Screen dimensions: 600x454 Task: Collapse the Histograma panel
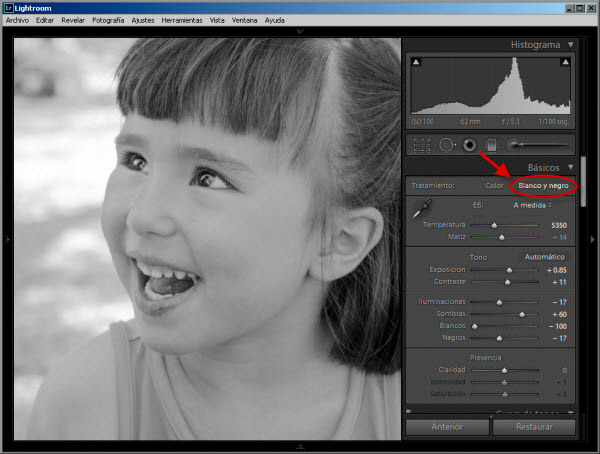pos(571,45)
